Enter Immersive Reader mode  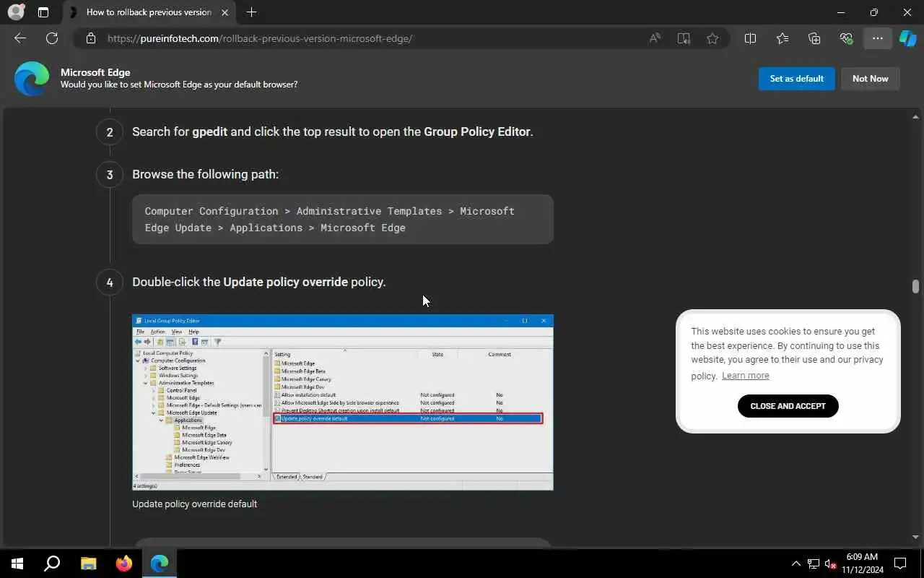click(684, 38)
